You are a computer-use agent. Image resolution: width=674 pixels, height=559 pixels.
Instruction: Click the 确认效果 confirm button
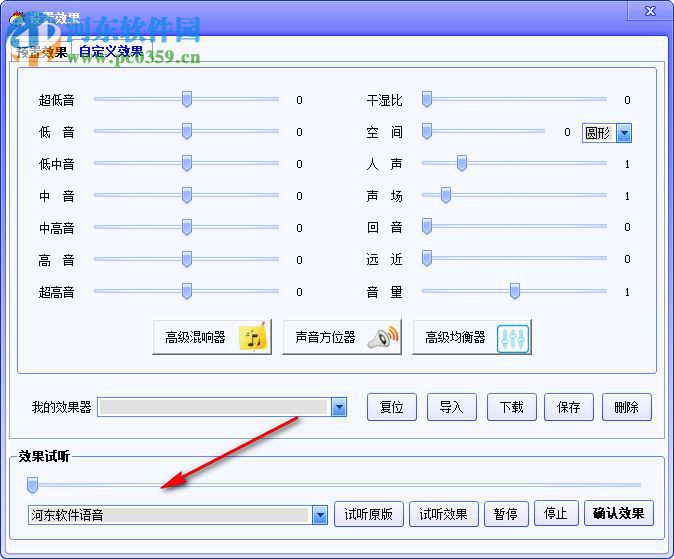[x=619, y=513]
